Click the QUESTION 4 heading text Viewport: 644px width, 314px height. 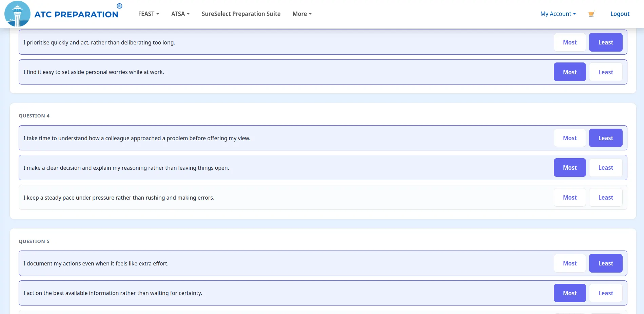coord(34,116)
